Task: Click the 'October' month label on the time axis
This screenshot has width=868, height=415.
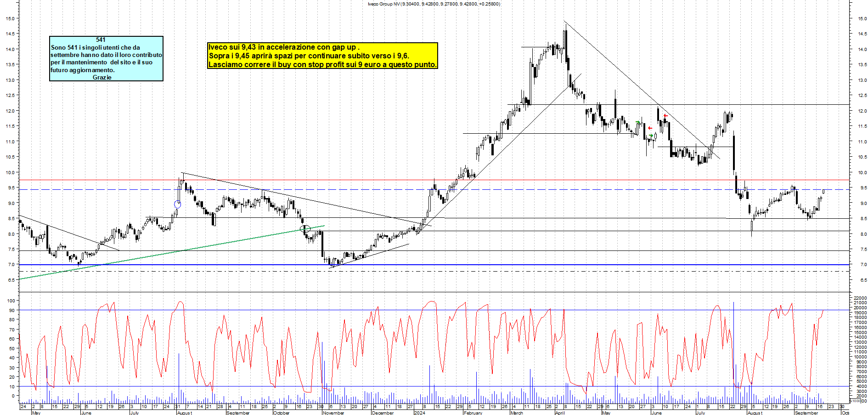Action: 281,413
